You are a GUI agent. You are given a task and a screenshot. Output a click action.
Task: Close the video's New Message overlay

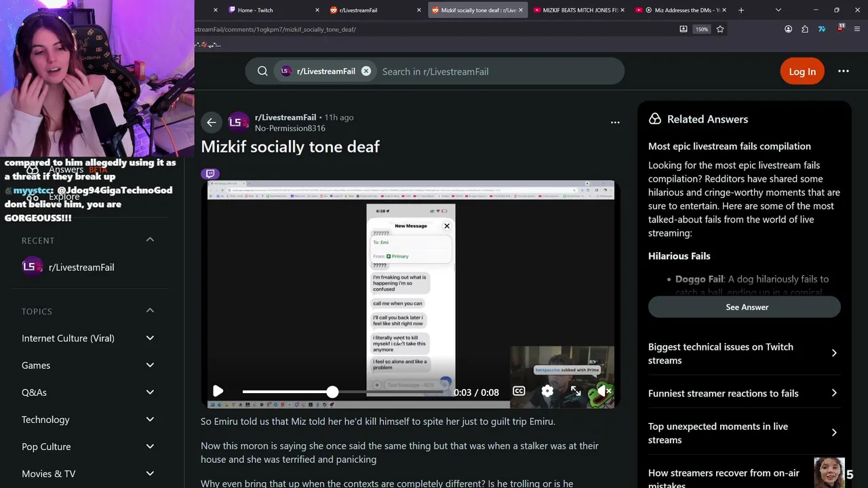(446, 226)
